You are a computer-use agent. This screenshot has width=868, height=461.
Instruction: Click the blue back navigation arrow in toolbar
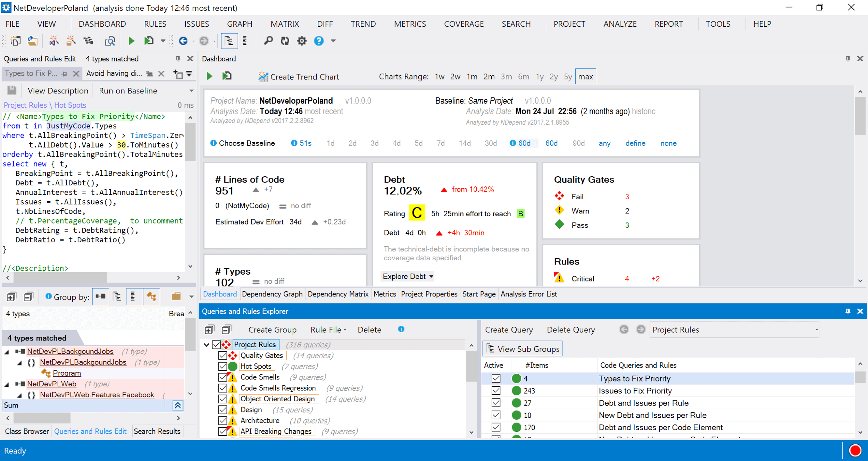(183, 41)
